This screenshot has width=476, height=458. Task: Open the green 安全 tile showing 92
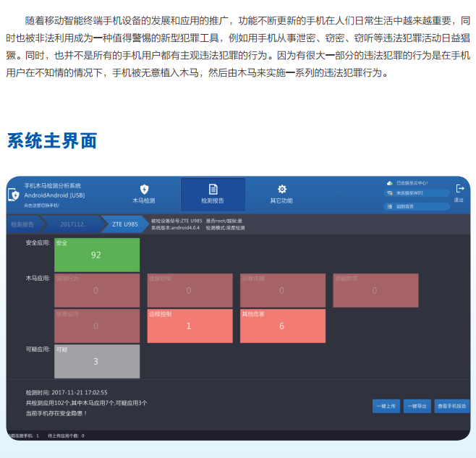click(96, 255)
